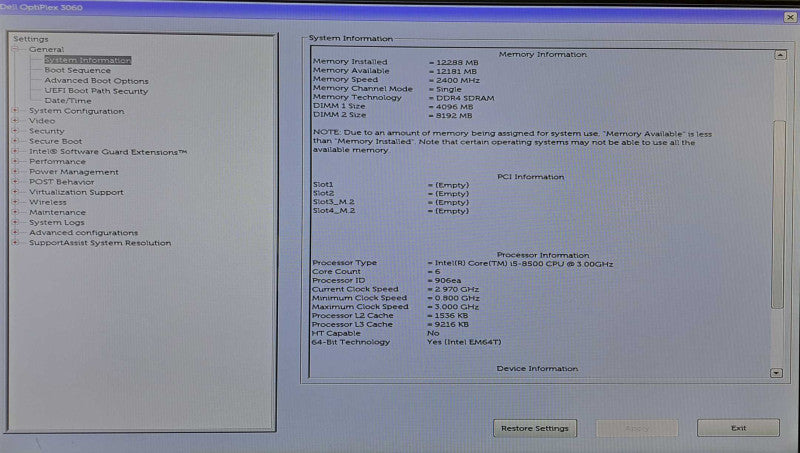This screenshot has height=453, width=800.
Task: Select Power Management category label
Action: click(73, 172)
